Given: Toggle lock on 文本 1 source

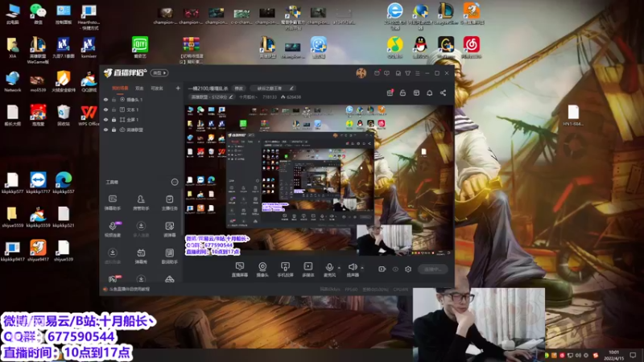Looking at the screenshot, I should pos(114,109).
